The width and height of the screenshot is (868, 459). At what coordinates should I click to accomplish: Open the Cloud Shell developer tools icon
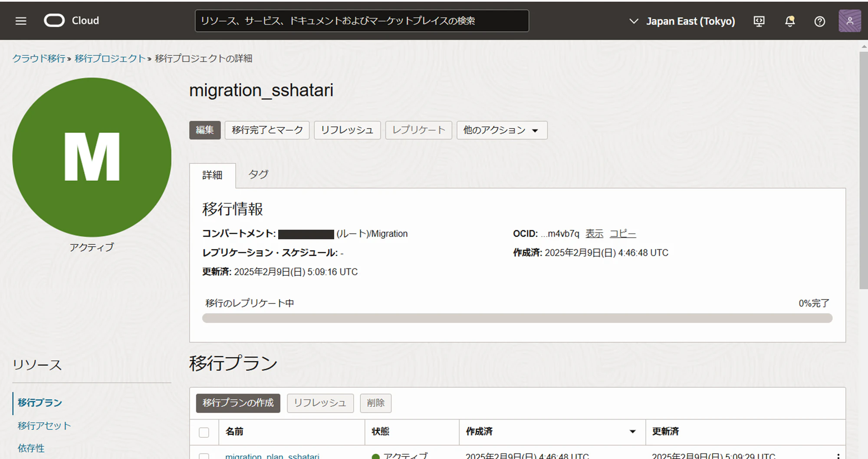[x=759, y=21]
